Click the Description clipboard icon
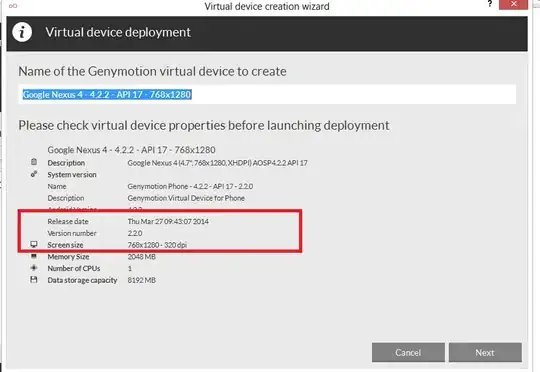The height and width of the screenshot is (372, 540). coord(34,162)
